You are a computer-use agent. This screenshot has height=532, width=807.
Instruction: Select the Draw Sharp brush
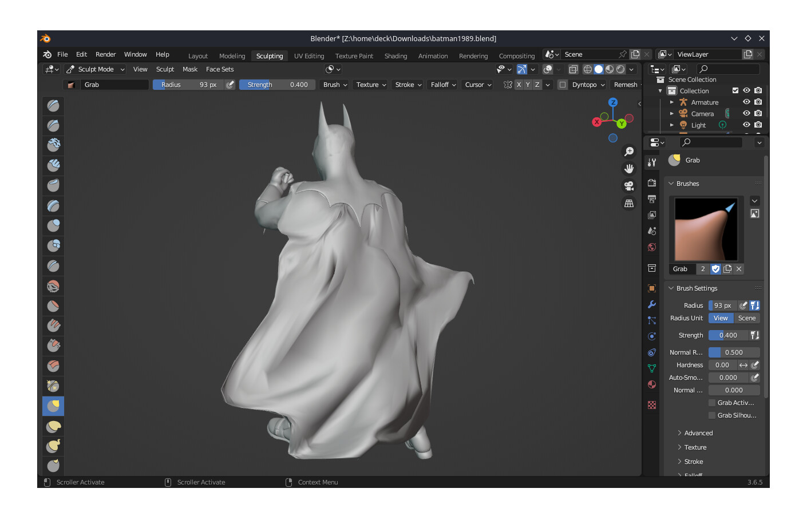coord(53,125)
